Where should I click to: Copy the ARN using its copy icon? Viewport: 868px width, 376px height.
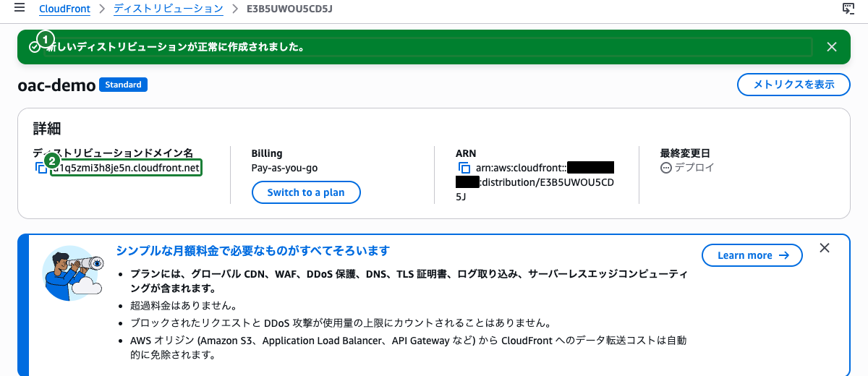point(464,168)
